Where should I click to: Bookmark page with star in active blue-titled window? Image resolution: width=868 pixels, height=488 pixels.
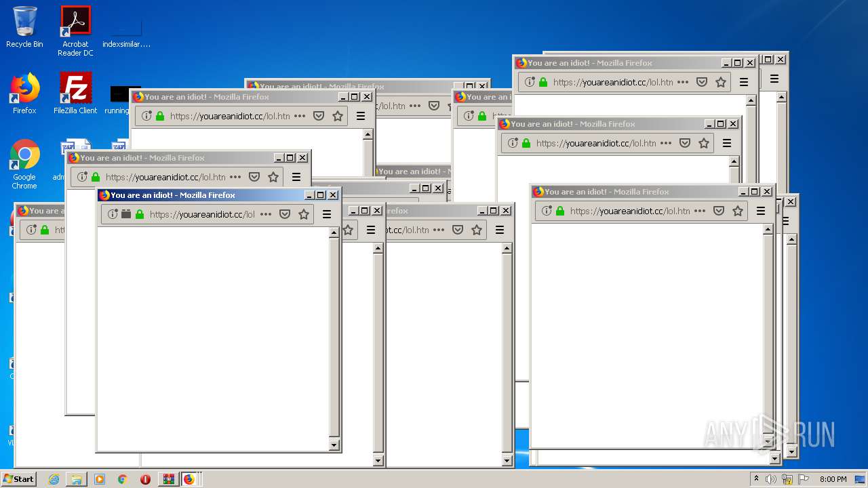(304, 214)
